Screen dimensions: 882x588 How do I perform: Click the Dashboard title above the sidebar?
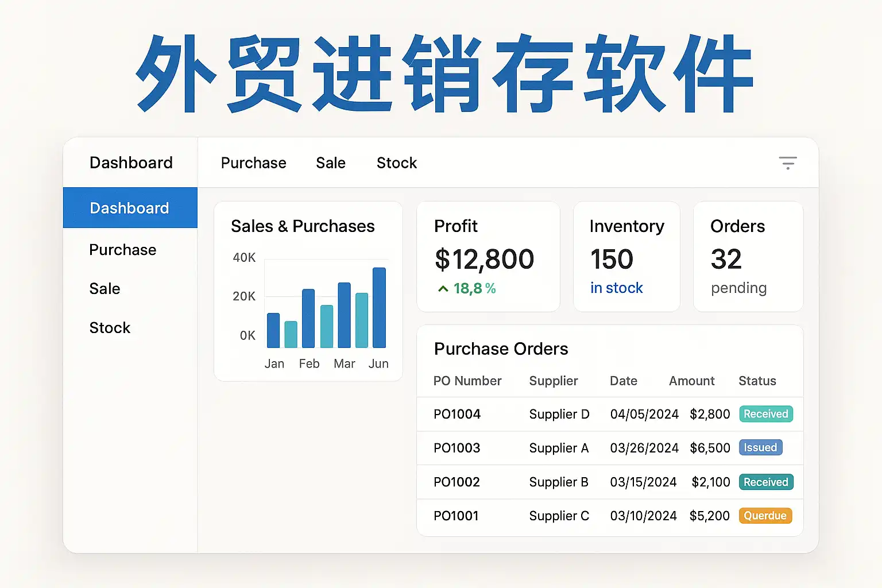pos(131,163)
